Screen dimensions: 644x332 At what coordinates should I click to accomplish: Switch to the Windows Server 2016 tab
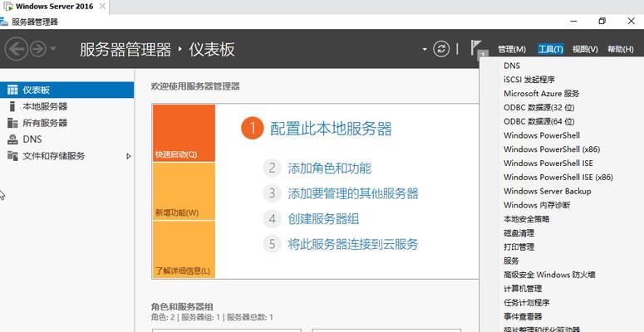pyautogui.click(x=54, y=7)
